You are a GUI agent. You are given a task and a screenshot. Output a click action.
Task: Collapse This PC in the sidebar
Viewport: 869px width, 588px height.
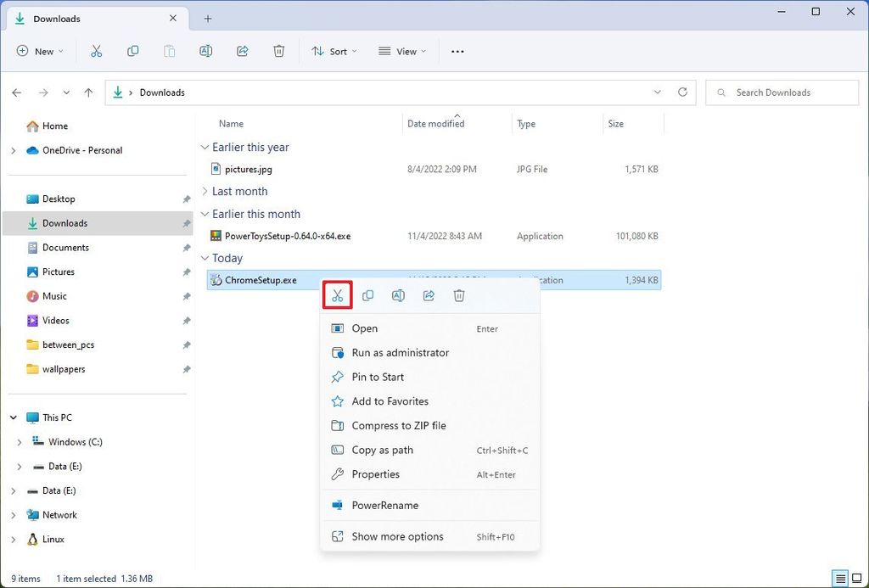(12, 417)
